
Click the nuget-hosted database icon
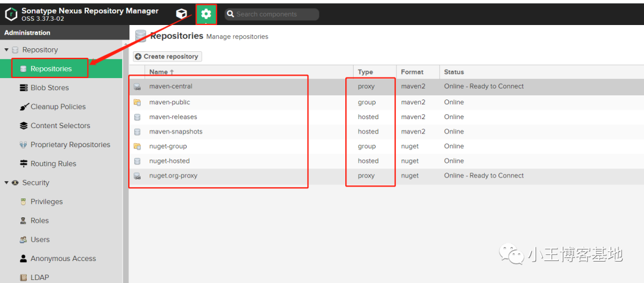[137, 161]
